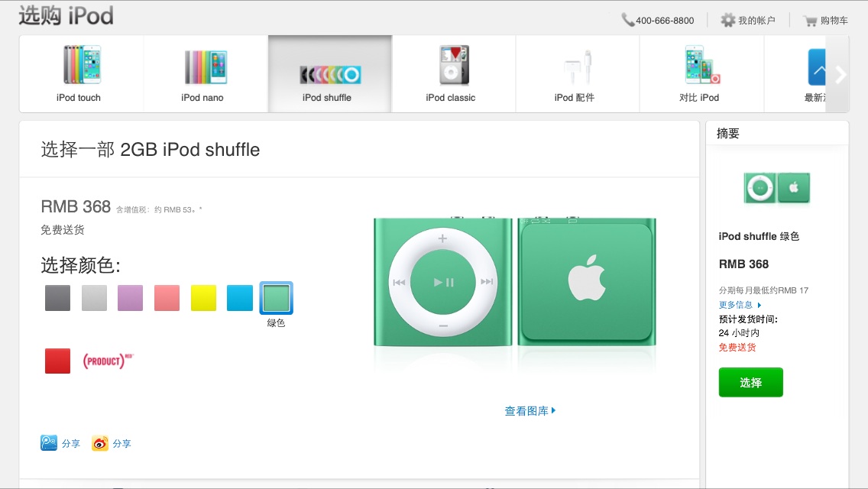Pick the purple color swatch
Image resolution: width=868 pixels, height=489 pixels.
(130, 298)
